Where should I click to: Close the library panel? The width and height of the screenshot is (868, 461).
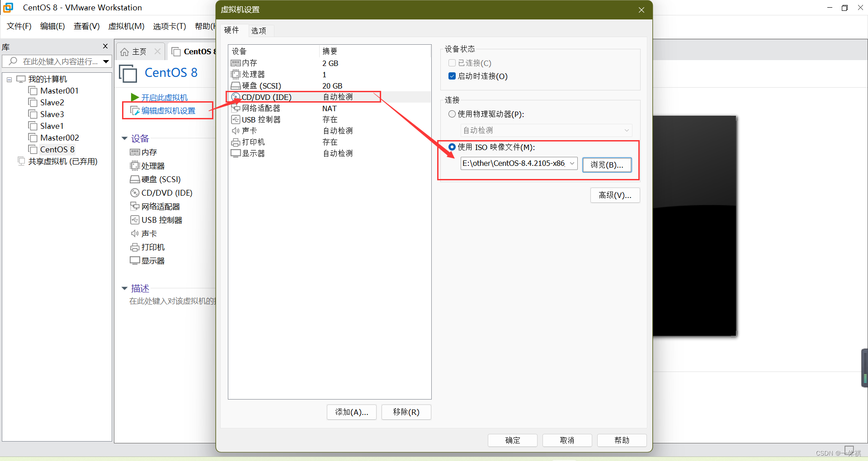pyautogui.click(x=105, y=46)
